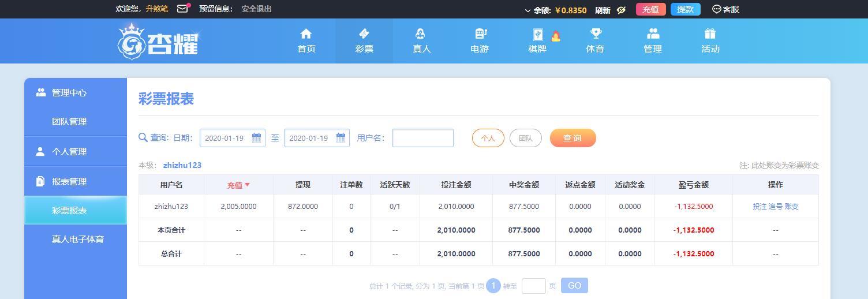Click the 总合计 row label

(171, 253)
